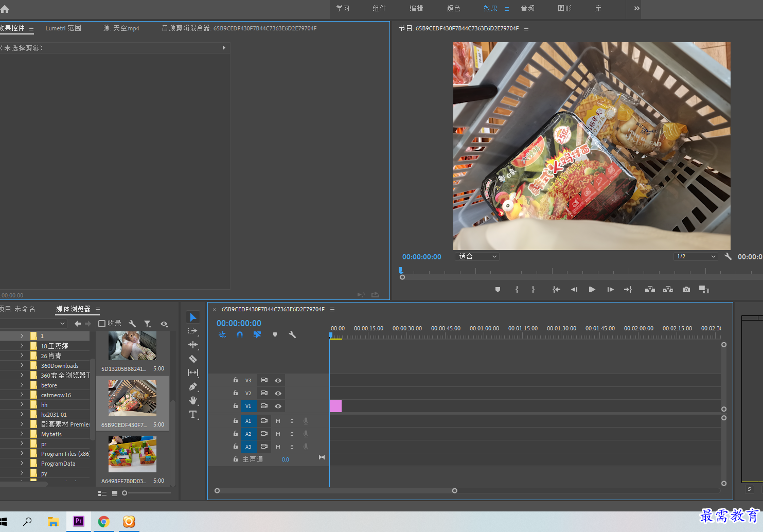
Task: Expand the Mybatis folder
Action: pyautogui.click(x=22, y=434)
